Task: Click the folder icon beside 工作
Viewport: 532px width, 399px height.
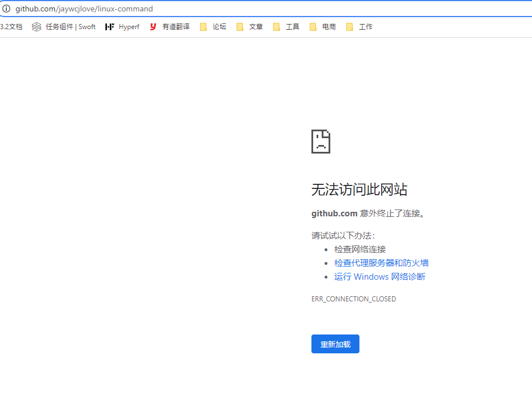Action: pos(350,27)
